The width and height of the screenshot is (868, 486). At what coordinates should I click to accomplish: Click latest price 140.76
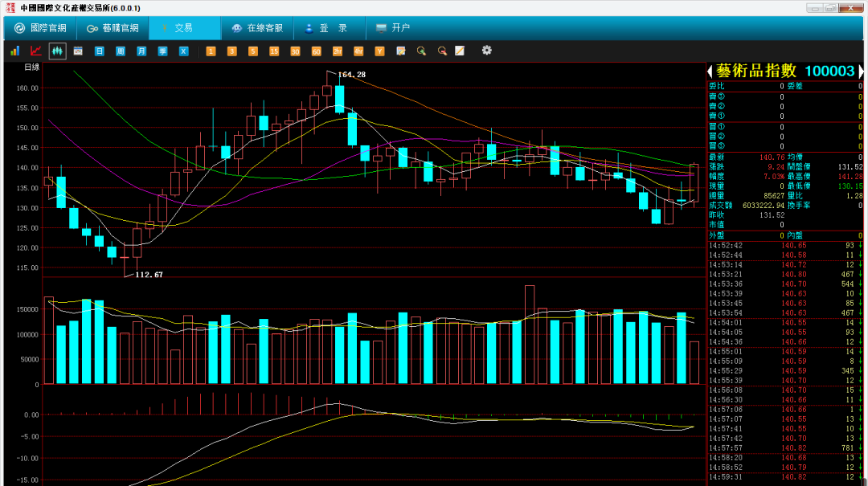[772, 157]
